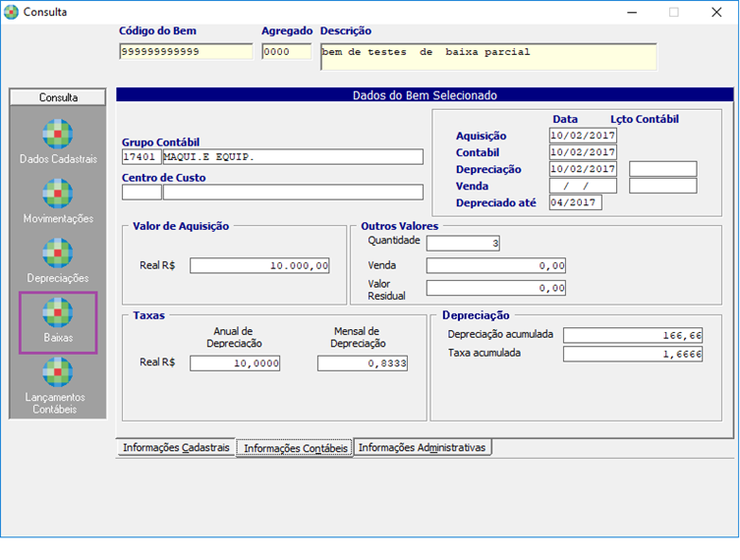Click the Descrição text area

coord(488,57)
